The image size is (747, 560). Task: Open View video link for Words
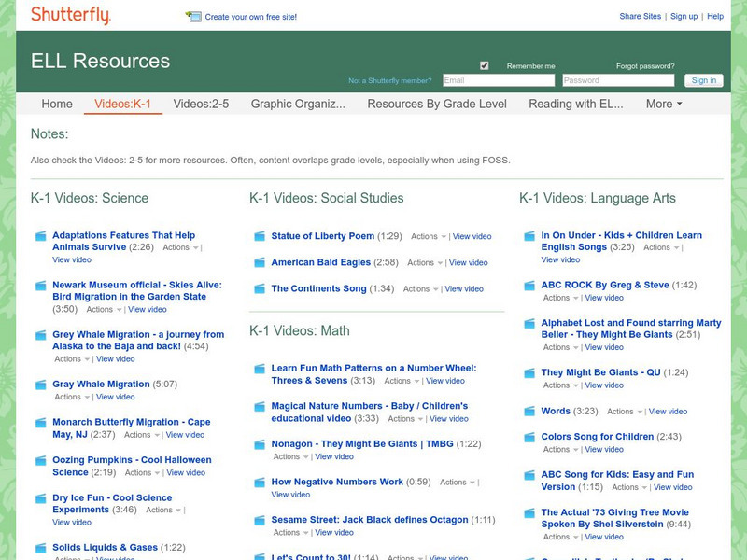tap(669, 411)
